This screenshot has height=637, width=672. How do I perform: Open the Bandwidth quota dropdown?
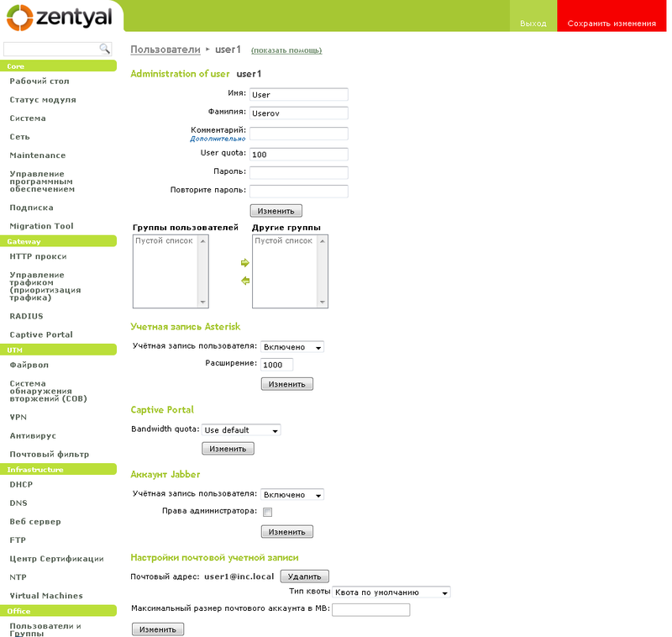[x=241, y=430]
